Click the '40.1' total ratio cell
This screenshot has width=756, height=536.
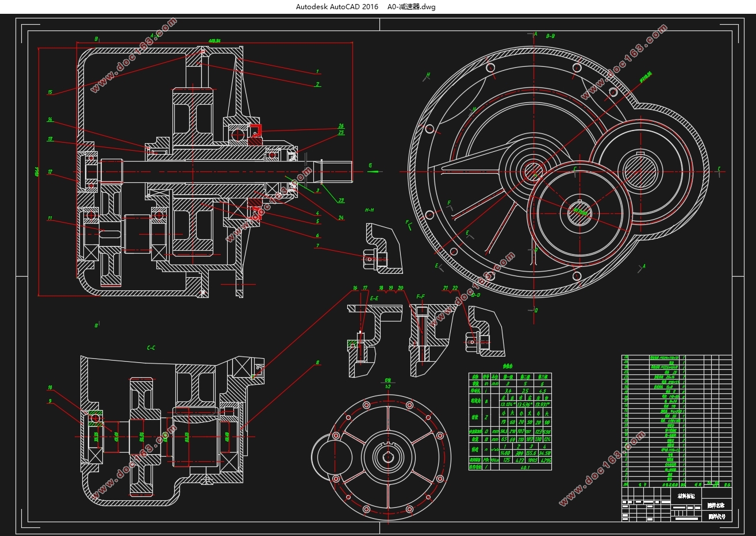525,468
